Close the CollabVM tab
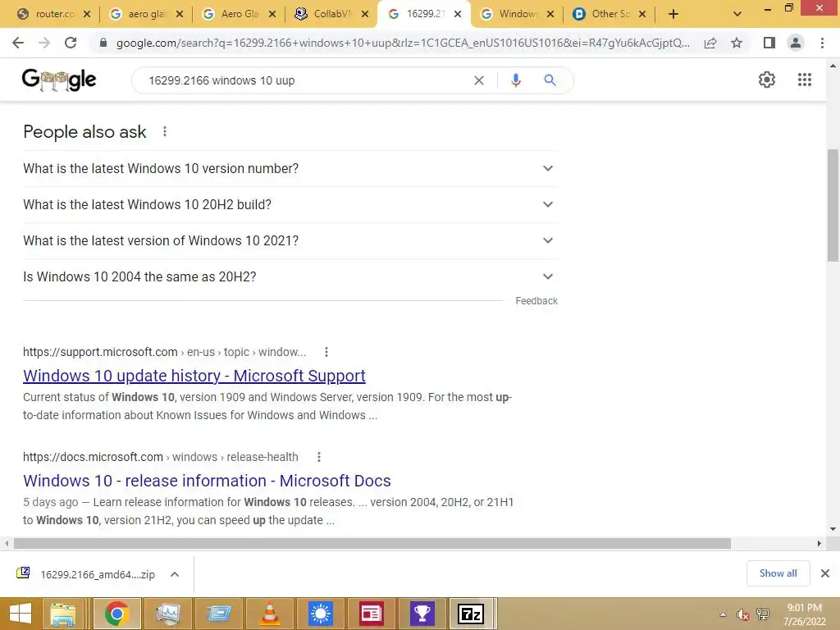 tap(365, 15)
